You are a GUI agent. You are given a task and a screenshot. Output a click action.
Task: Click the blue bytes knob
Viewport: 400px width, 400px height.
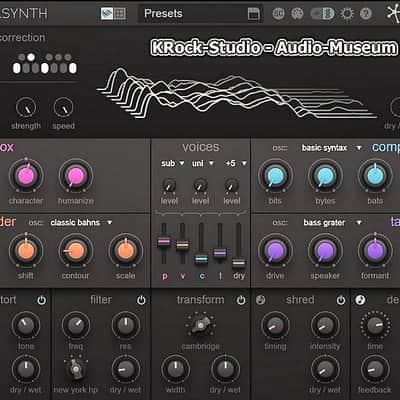tap(325, 176)
